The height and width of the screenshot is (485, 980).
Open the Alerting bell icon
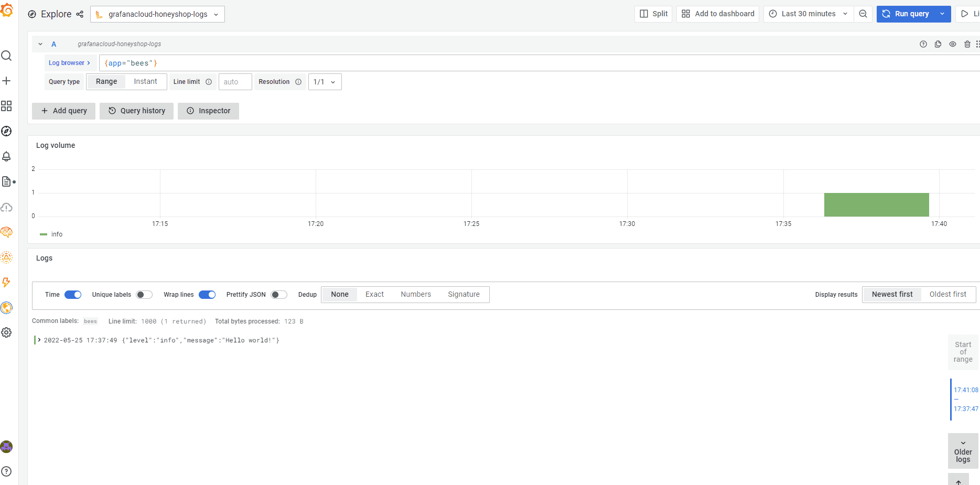click(x=6, y=156)
